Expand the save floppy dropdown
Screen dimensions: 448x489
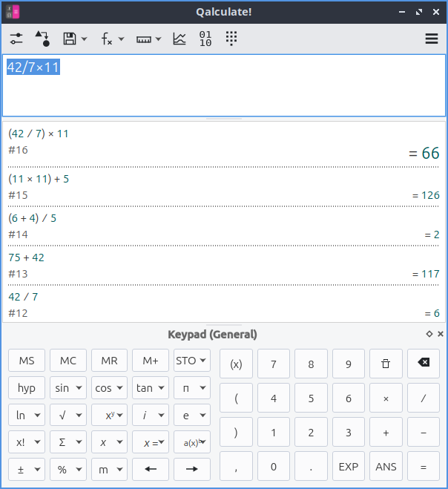[x=85, y=39]
